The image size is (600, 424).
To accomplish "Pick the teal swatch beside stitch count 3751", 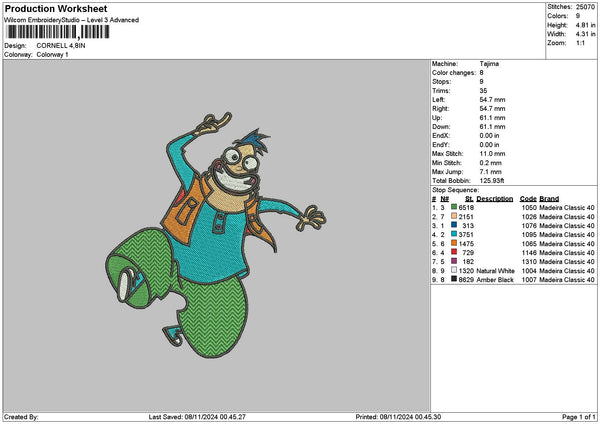I will pyautogui.click(x=454, y=234).
